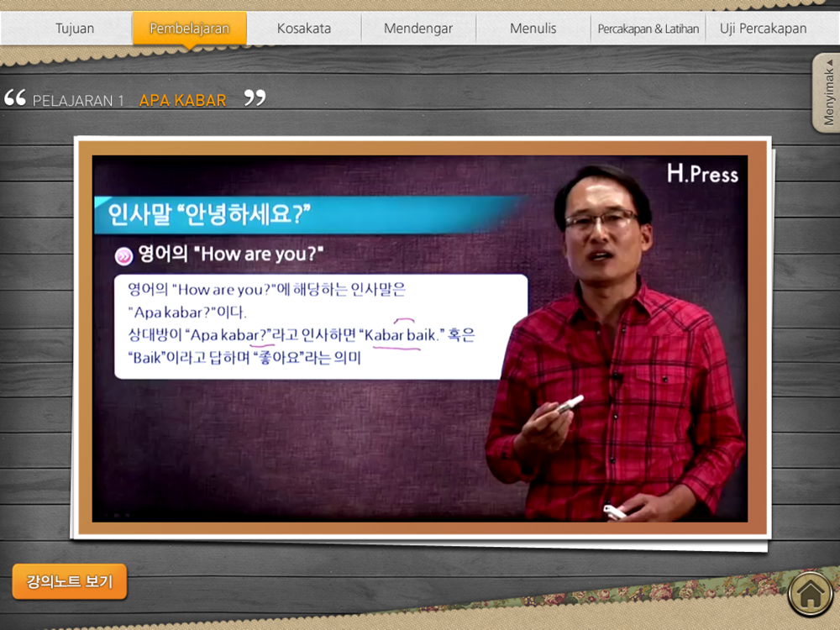Open the Tujuan tab
The width and height of the screenshot is (840, 630).
pyautogui.click(x=75, y=29)
